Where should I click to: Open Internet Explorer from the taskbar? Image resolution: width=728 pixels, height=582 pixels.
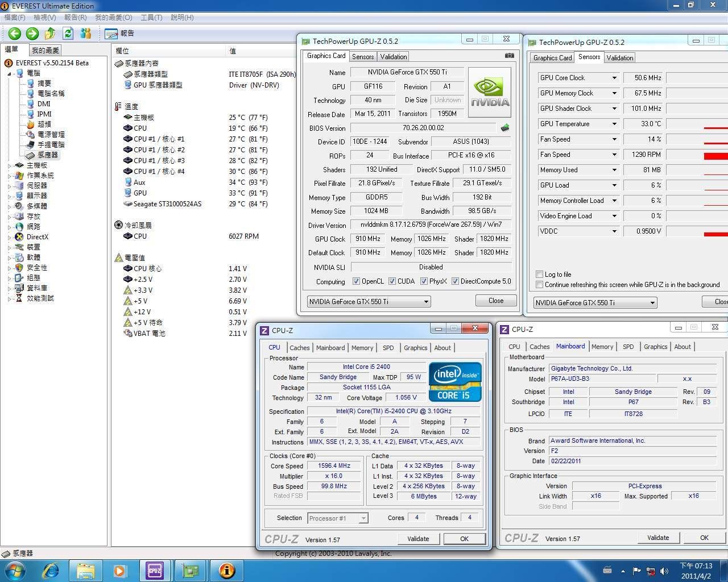(51, 570)
